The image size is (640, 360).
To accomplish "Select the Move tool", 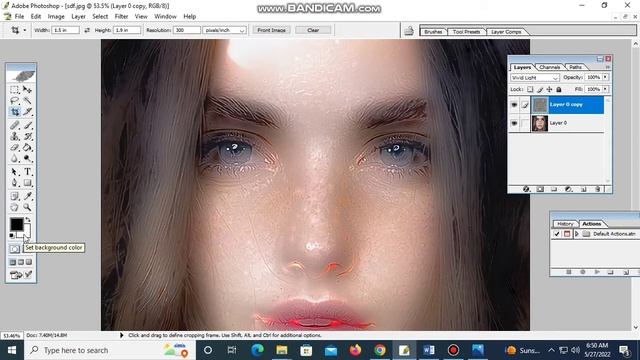I will coord(27,89).
